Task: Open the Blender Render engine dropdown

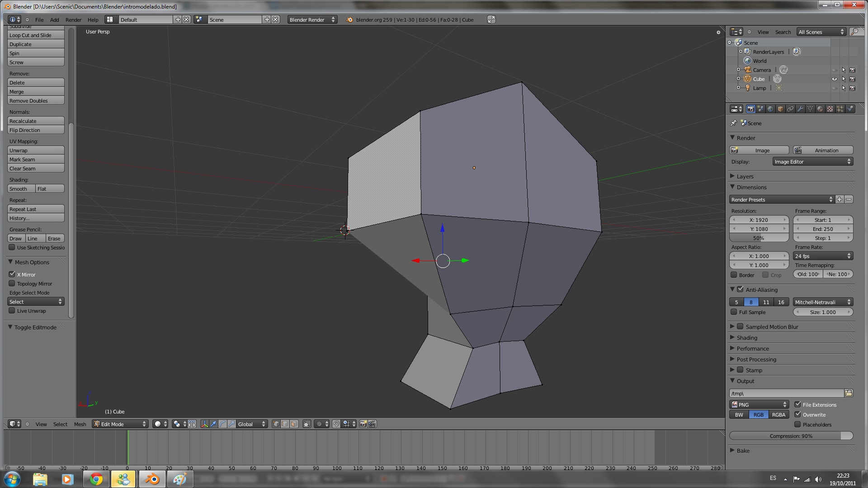Action: (x=312, y=20)
